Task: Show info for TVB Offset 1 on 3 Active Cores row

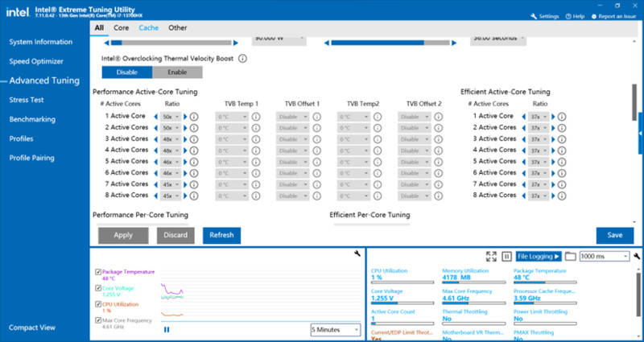Action: 316,139
